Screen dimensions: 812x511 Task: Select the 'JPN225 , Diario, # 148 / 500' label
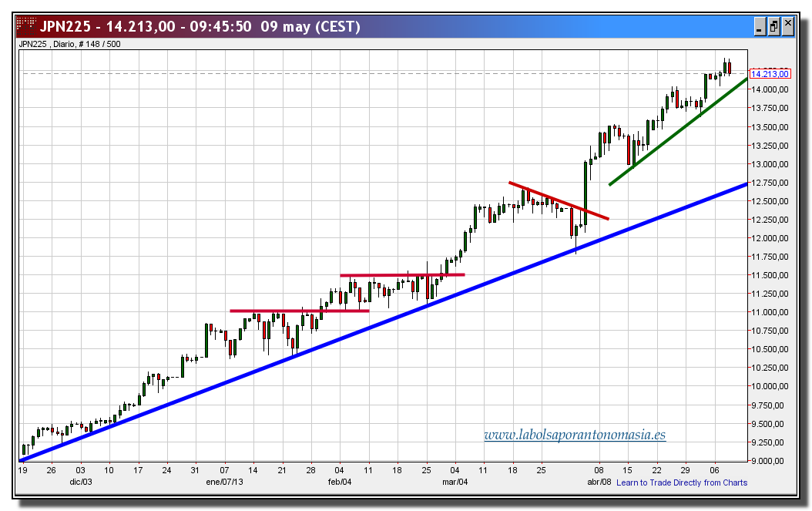coord(70,44)
